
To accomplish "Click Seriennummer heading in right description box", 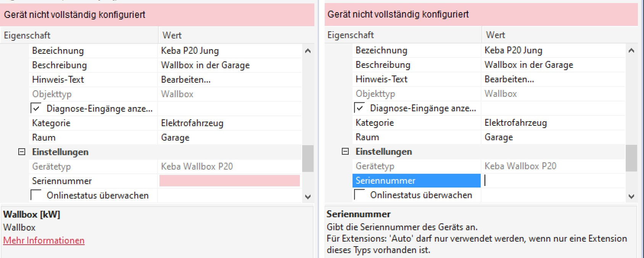I will (x=359, y=214).
